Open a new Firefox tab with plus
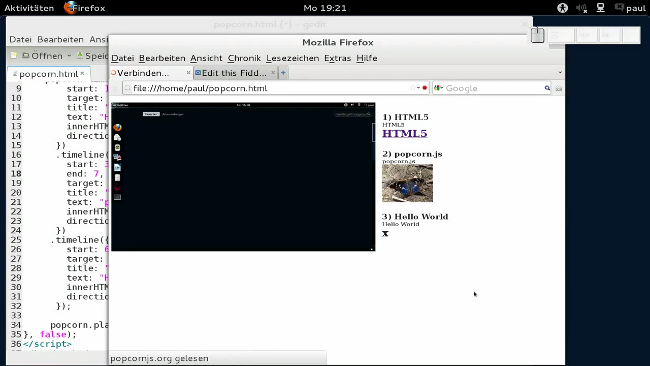The height and width of the screenshot is (366, 650). [x=283, y=73]
